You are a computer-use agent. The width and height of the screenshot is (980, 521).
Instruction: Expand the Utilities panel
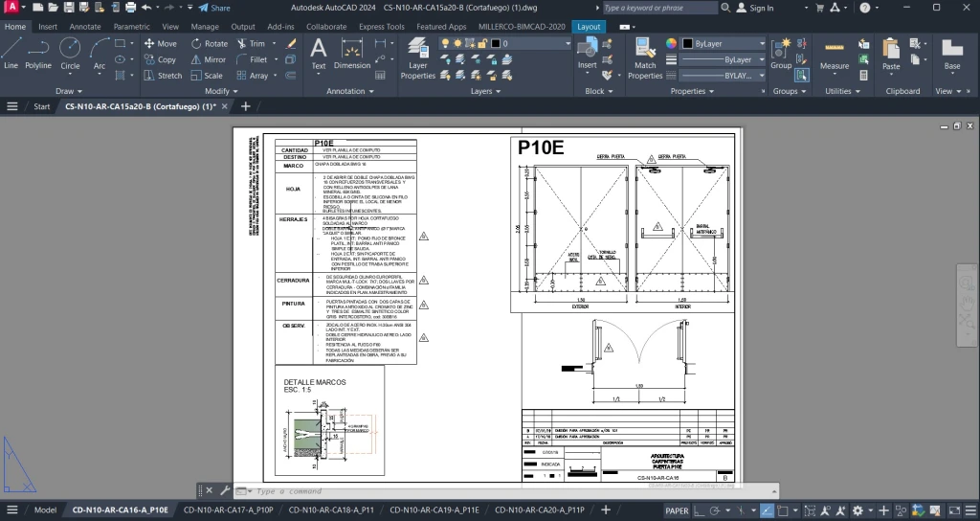pyautogui.click(x=842, y=91)
